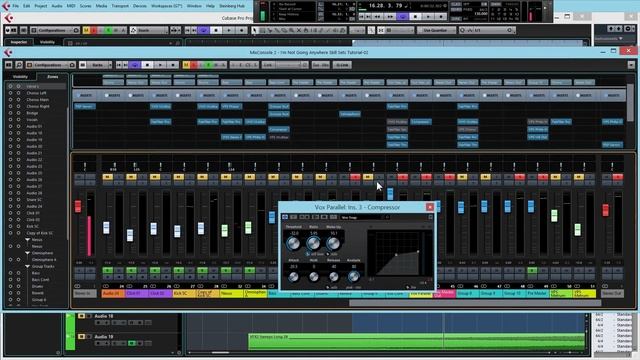
Task: Click Q-Link button in MixConsole toolbar
Action: click(x=342, y=65)
